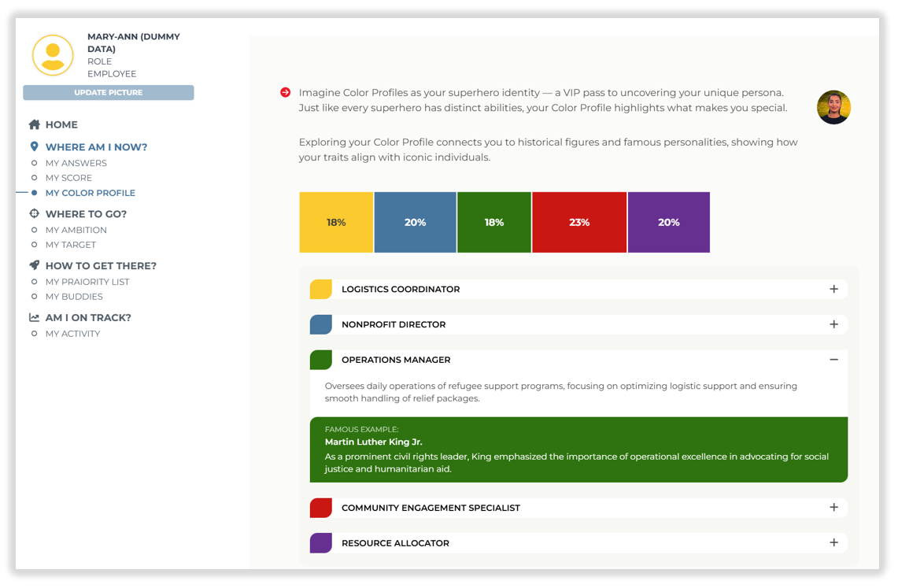The image size is (898, 588).
Task: Click the green 18% color block
Action: 494,222
